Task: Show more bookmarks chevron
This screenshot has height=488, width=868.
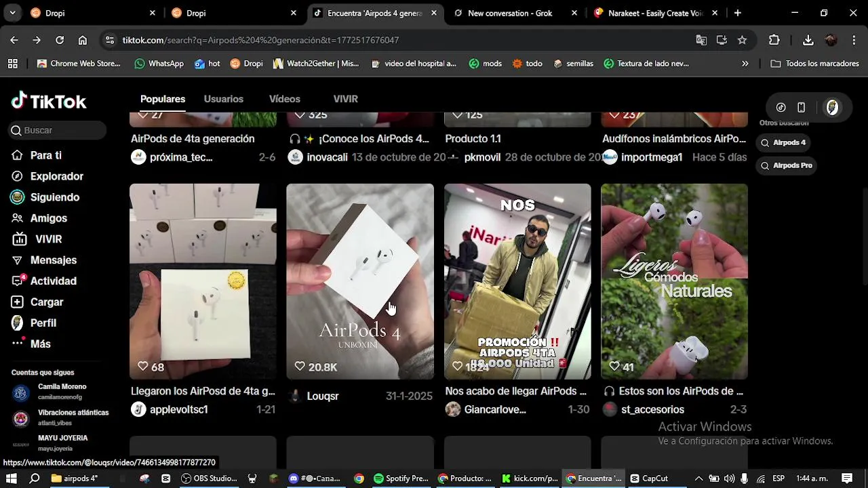Action: click(x=745, y=64)
